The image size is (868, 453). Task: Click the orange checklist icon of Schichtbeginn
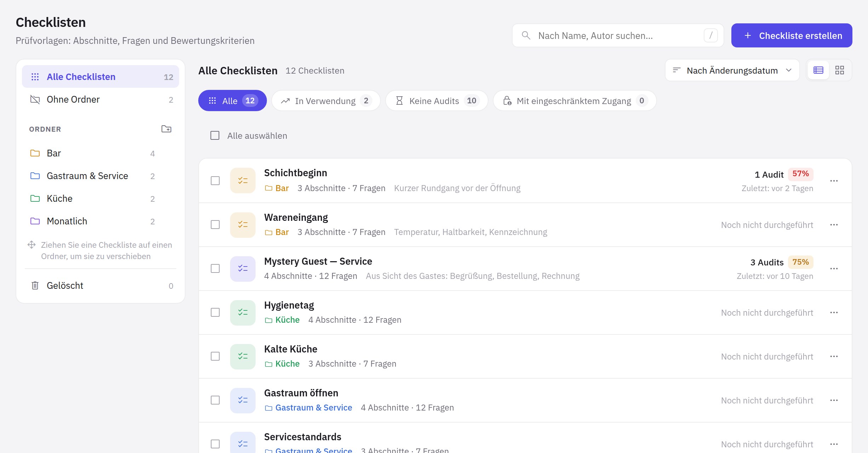[x=243, y=180]
